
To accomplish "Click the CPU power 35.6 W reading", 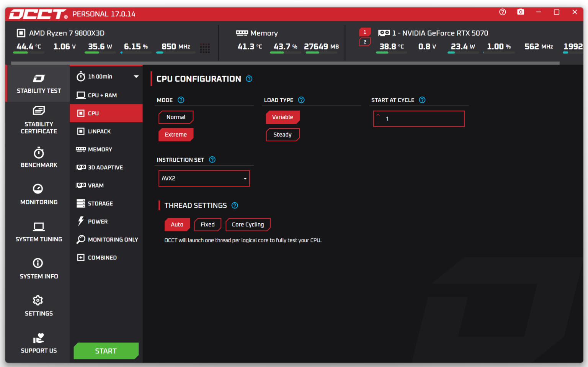I will [100, 47].
